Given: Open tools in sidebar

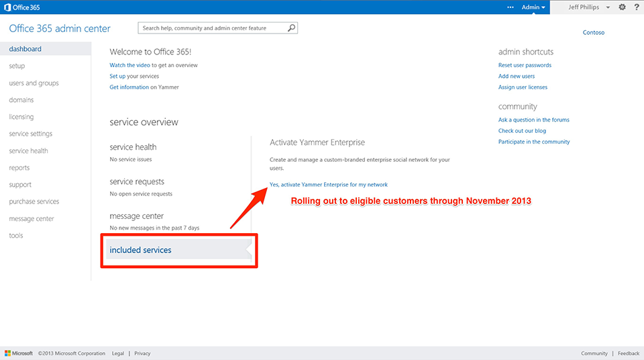Looking at the screenshot, I should (x=16, y=235).
